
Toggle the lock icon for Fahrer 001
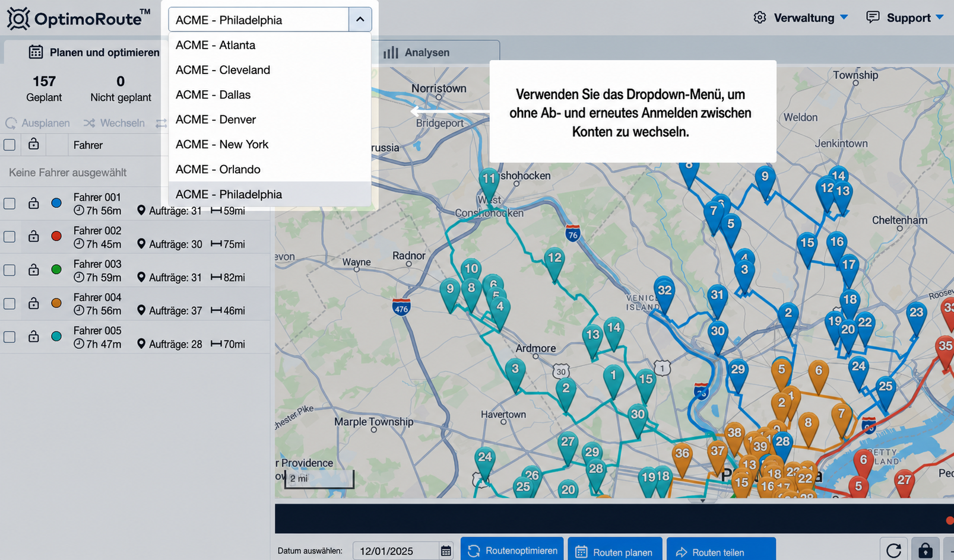pos(34,203)
